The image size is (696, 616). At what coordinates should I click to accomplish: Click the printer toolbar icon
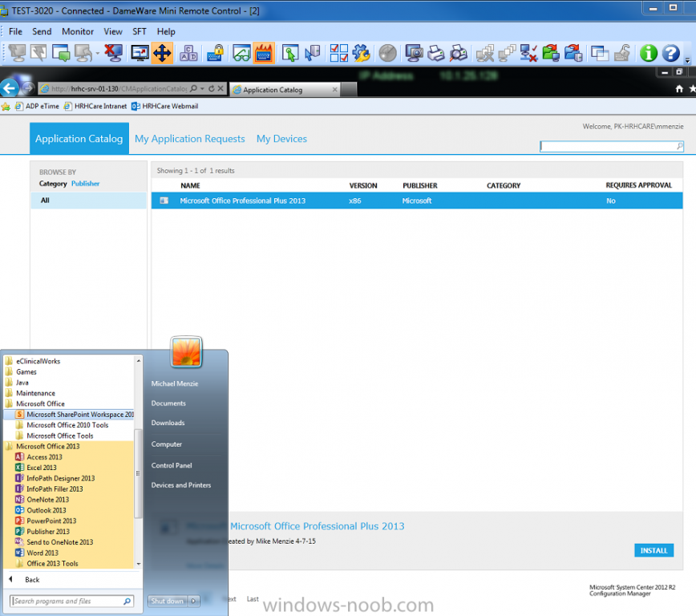pyautogui.click(x=436, y=53)
